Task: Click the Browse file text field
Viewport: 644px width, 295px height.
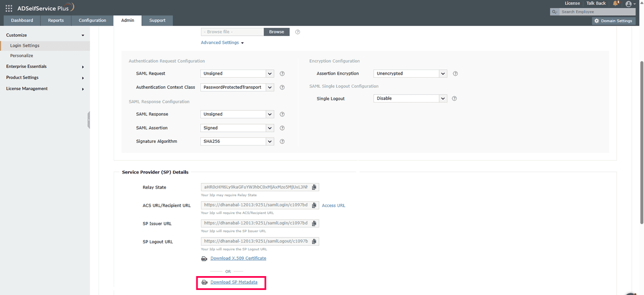Action: click(232, 32)
